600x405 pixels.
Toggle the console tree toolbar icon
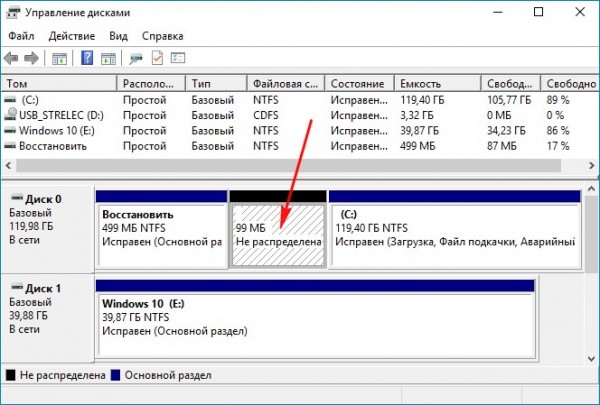click(59, 59)
